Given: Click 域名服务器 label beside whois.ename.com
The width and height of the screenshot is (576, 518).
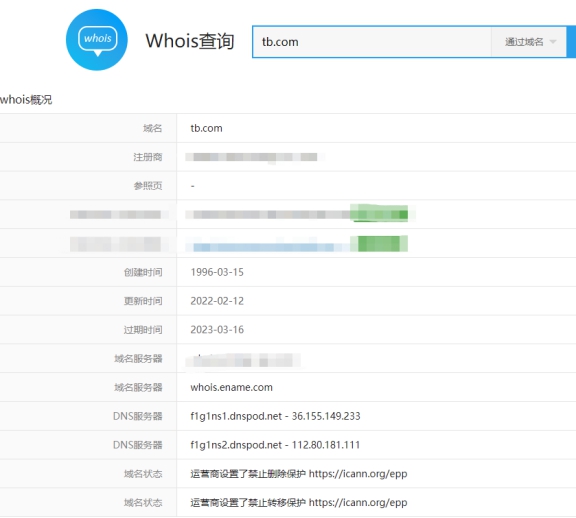Looking at the screenshot, I should (x=138, y=387).
